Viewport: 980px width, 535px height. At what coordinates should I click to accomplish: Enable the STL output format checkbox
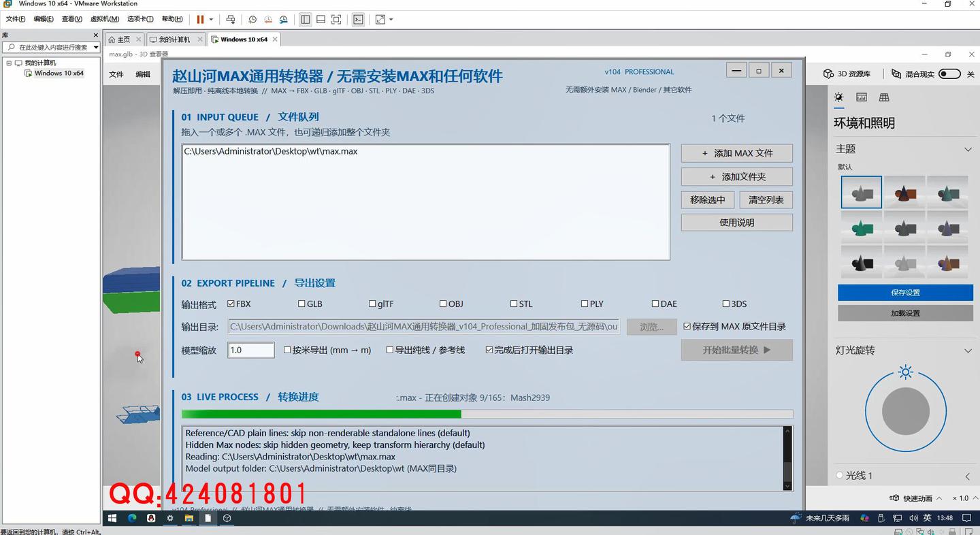(514, 304)
